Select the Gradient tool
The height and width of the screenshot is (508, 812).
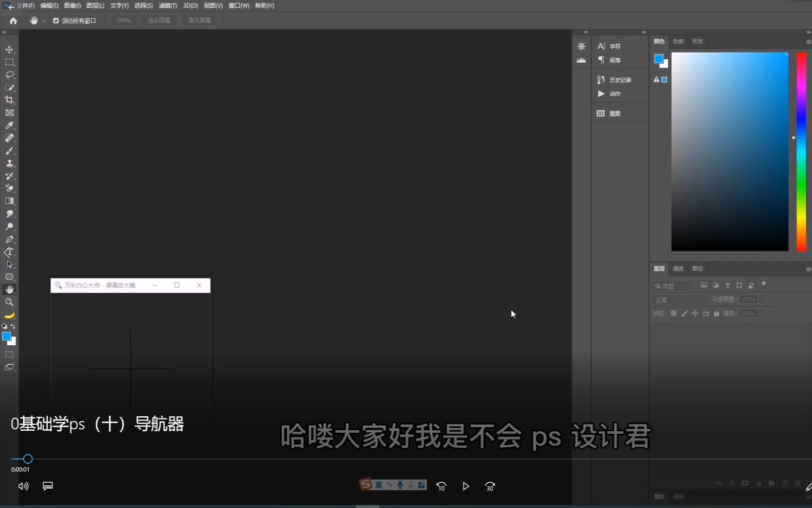pos(9,201)
